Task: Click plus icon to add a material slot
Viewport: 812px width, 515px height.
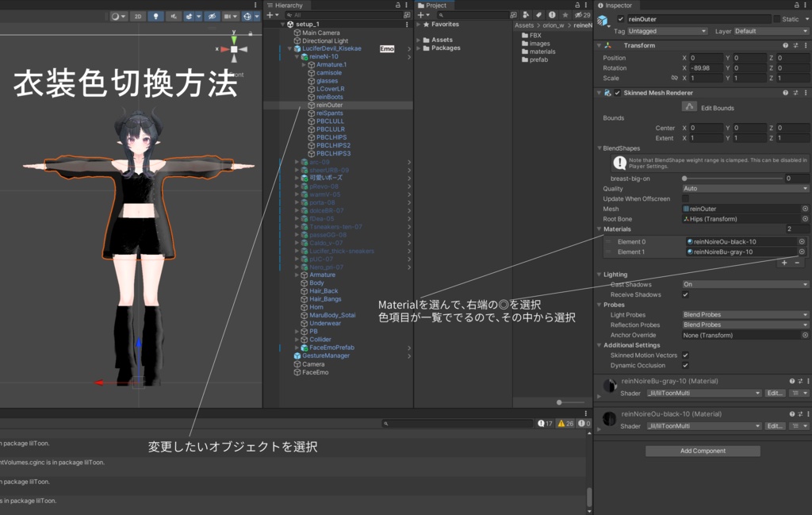Action: point(783,262)
